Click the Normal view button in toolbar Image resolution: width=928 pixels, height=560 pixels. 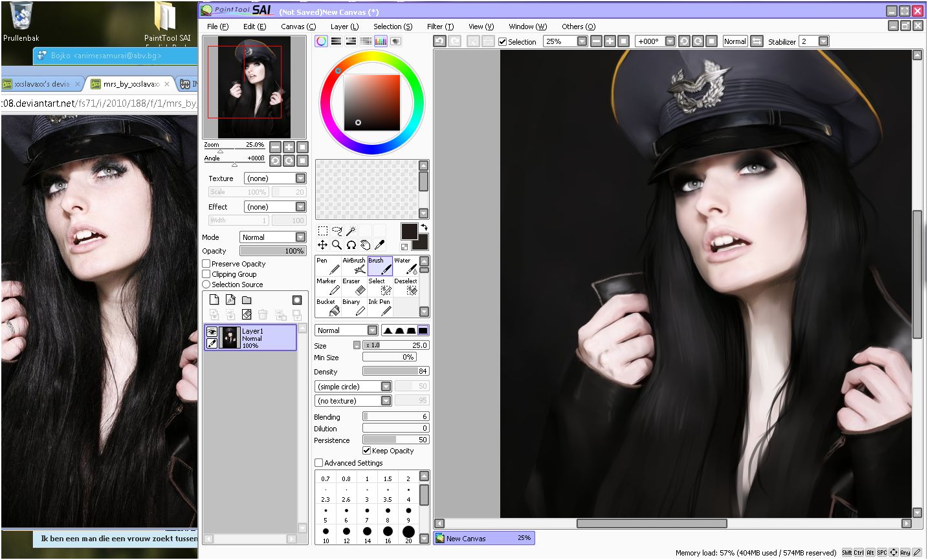click(x=735, y=41)
